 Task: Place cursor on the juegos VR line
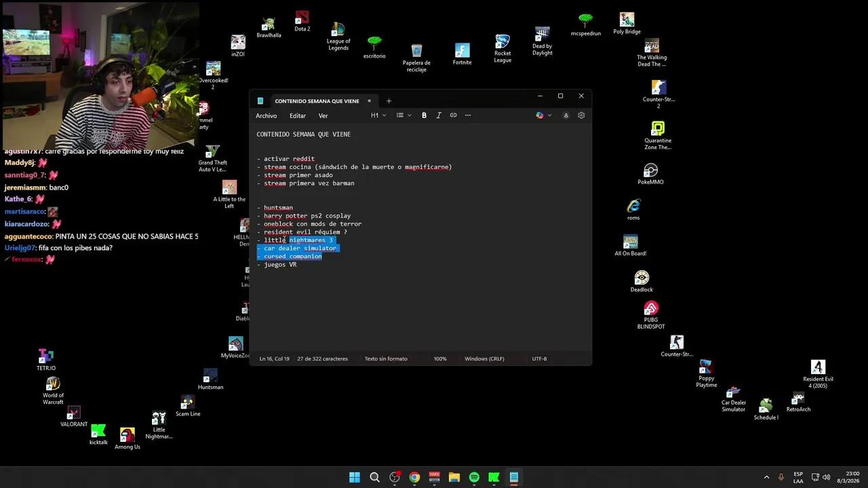point(280,265)
